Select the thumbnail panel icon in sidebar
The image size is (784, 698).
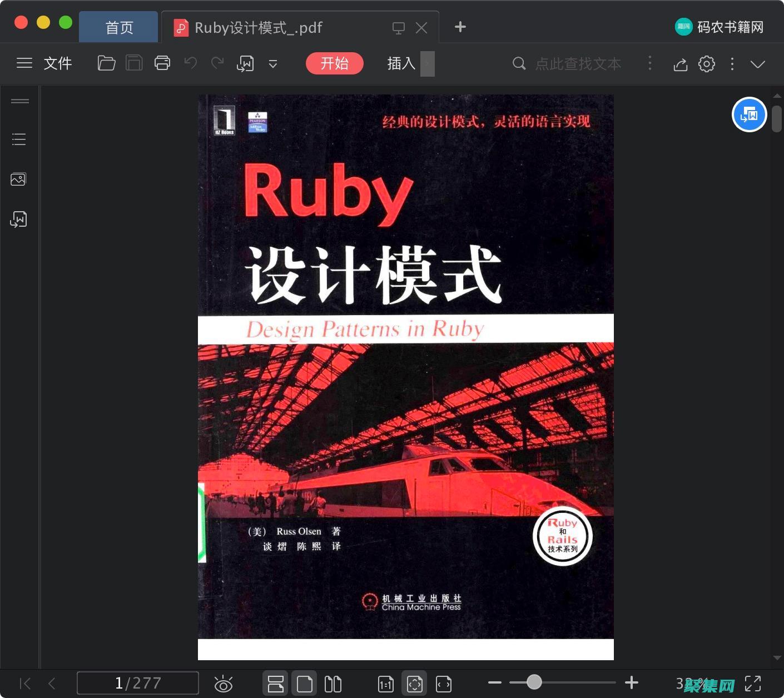pos(18,179)
